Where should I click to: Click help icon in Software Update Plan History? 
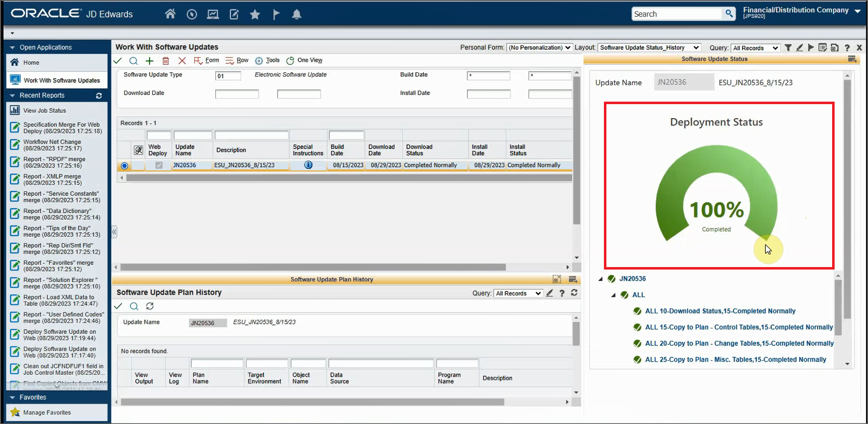pos(562,293)
